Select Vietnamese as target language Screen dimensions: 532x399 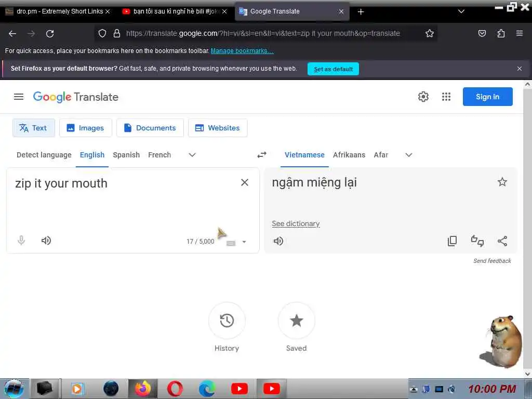pos(304,155)
